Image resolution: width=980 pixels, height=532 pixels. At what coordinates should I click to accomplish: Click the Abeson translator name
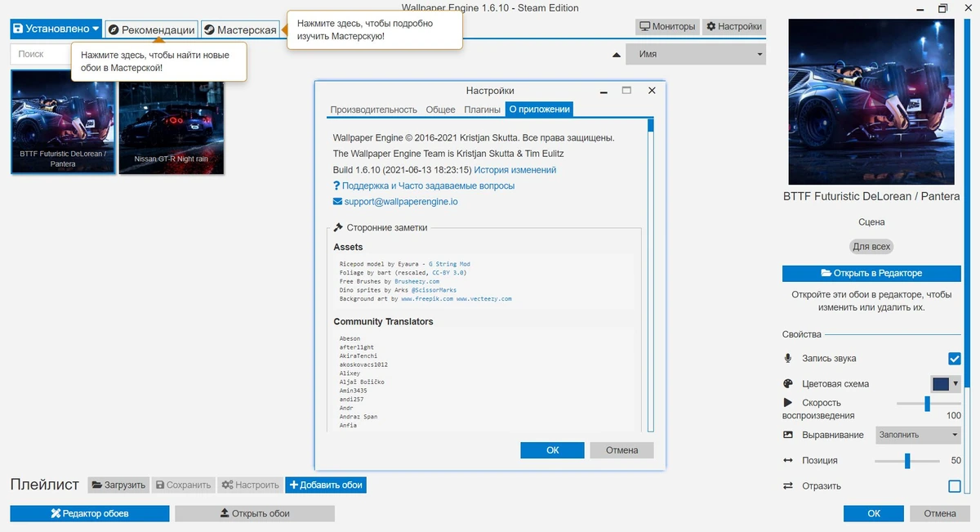(350, 338)
